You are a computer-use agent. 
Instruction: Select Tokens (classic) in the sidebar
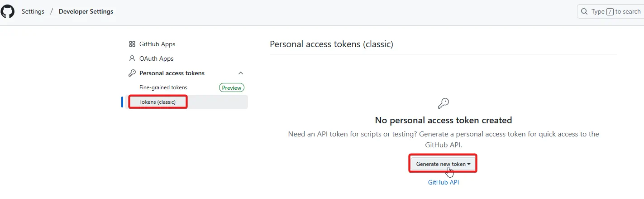[157, 102]
